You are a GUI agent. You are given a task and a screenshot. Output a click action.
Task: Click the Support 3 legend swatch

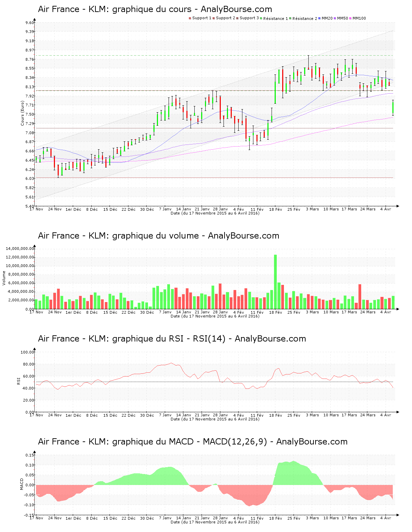tap(237, 18)
